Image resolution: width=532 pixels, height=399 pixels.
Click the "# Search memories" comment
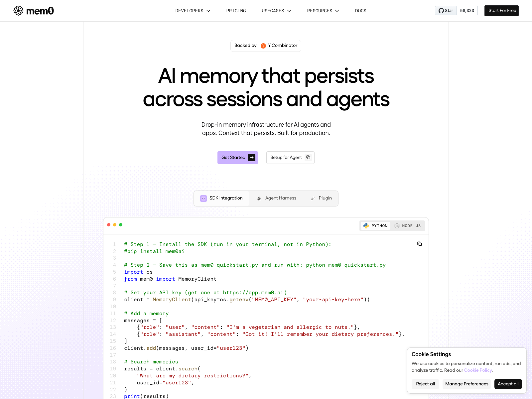coord(151,362)
